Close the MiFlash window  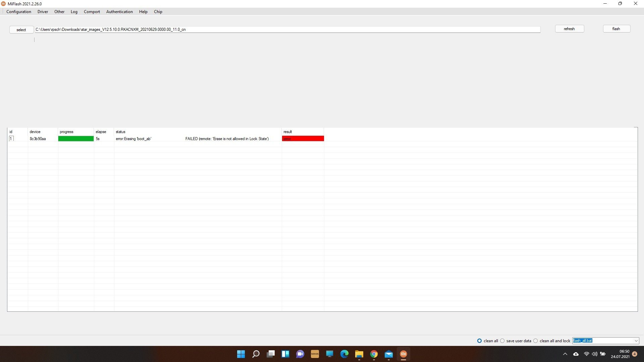[x=636, y=4]
